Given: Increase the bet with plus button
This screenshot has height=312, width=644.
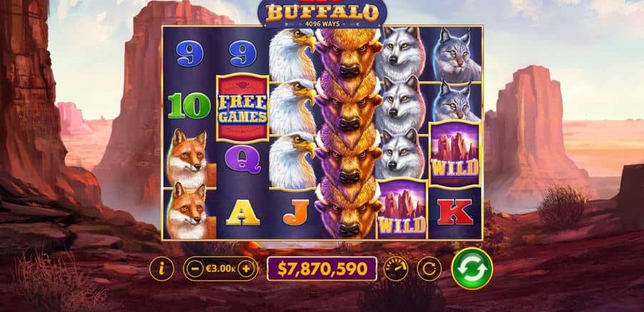Looking at the screenshot, I should (246, 269).
